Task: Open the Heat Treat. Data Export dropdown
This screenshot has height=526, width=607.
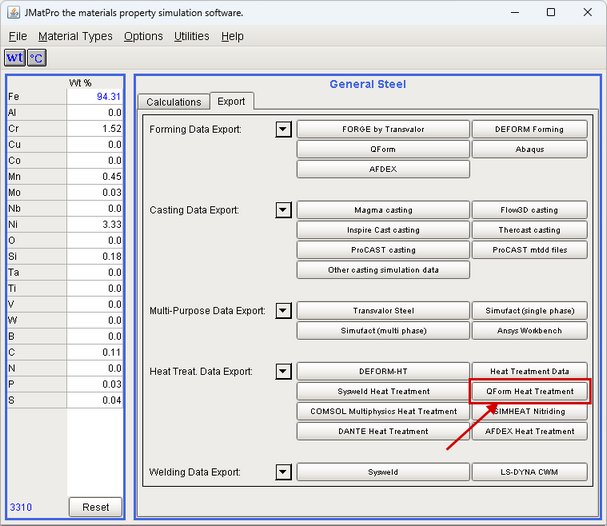Action: point(283,372)
